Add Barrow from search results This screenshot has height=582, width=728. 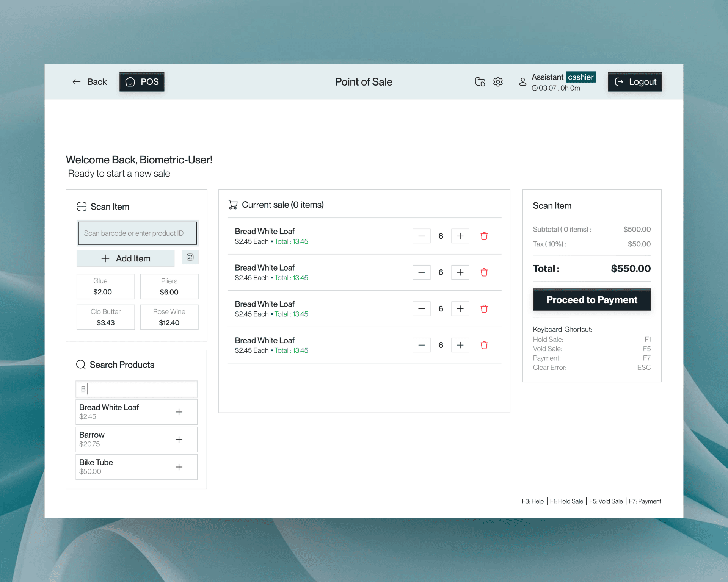tap(179, 440)
